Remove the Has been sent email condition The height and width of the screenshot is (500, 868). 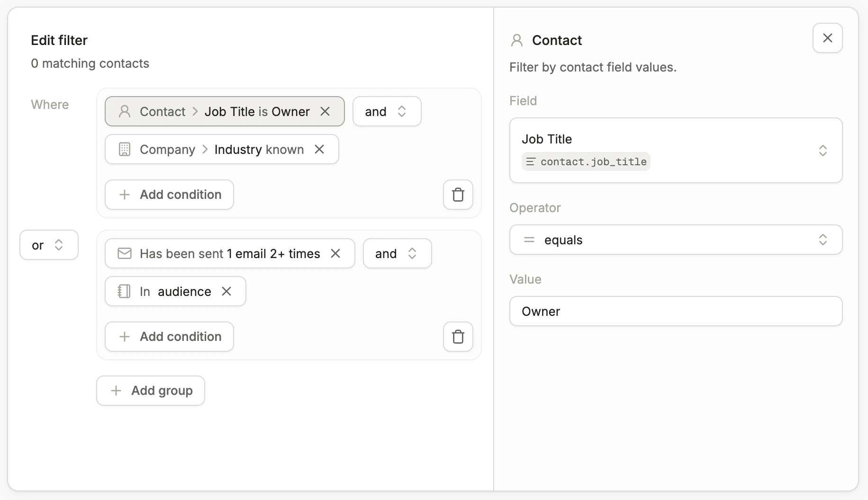[335, 253]
